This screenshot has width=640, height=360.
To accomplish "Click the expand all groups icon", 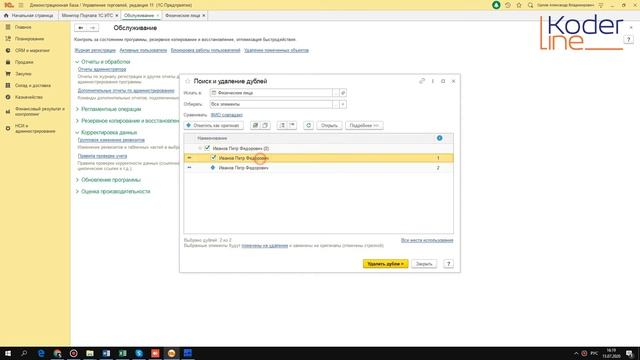I will pos(282,125).
